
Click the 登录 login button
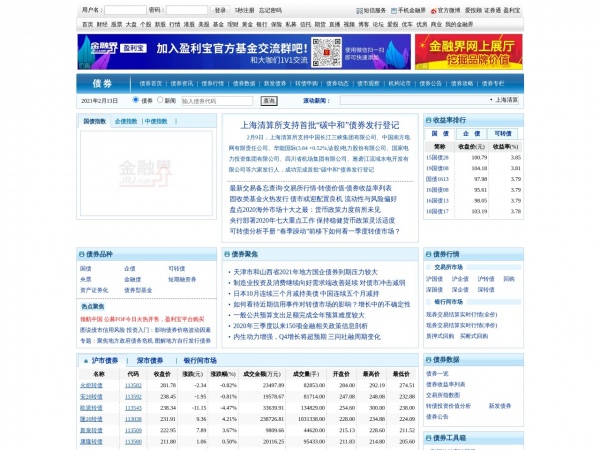220,10
